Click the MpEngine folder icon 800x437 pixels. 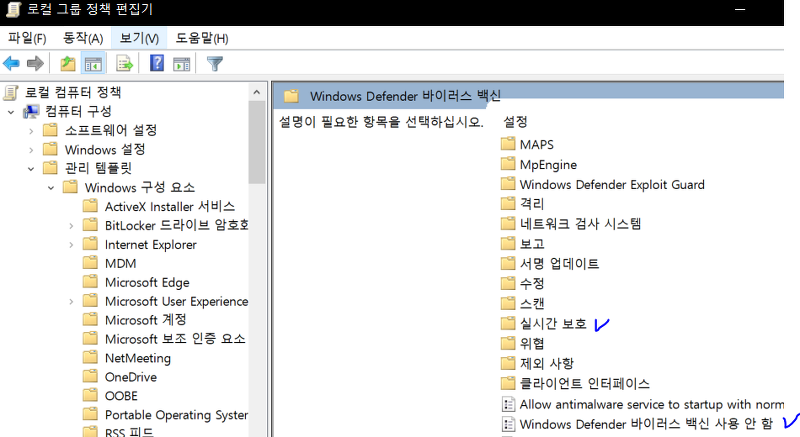pos(508,164)
